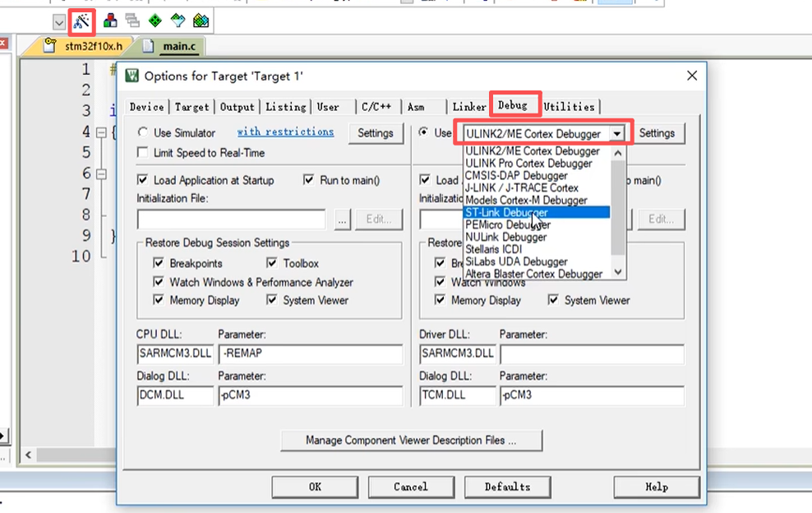
Task: Open the C/C++ tab
Action: (376, 107)
